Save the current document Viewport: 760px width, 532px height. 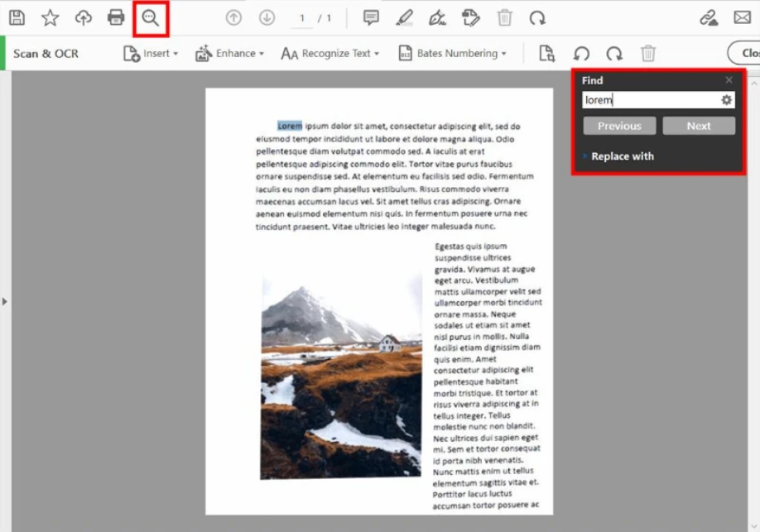click(x=17, y=17)
